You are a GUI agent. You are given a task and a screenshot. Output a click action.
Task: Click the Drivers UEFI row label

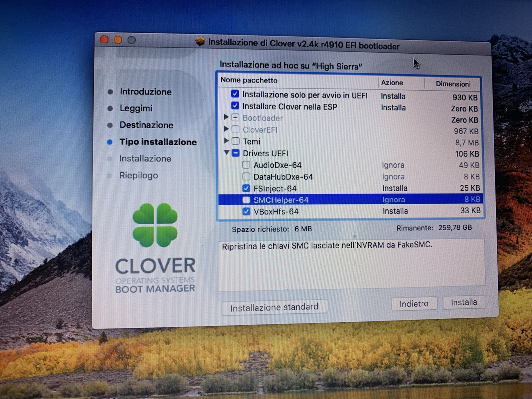click(x=265, y=153)
